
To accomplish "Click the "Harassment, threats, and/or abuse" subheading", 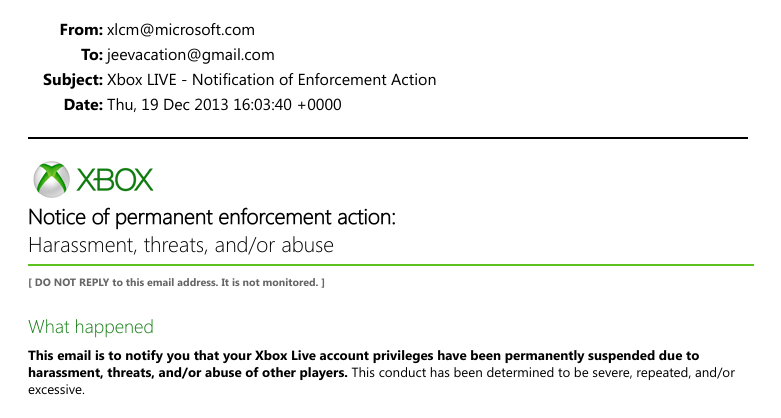I will [x=181, y=244].
